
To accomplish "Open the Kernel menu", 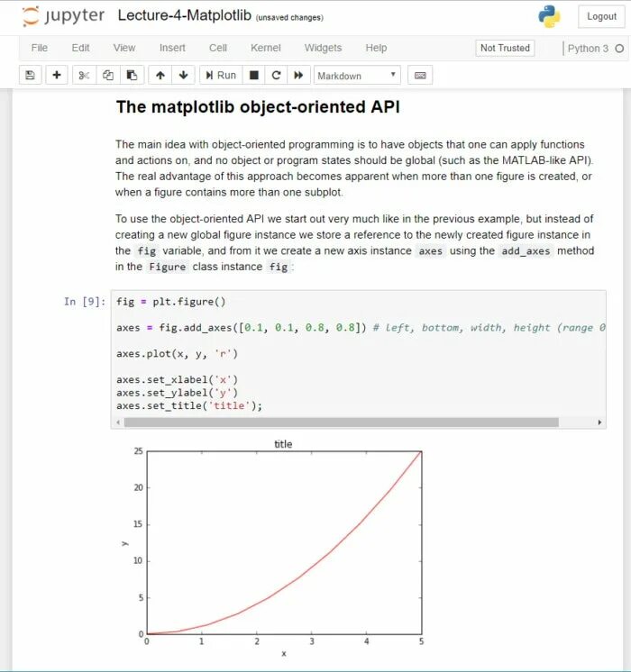I will pyautogui.click(x=266, y=48).
